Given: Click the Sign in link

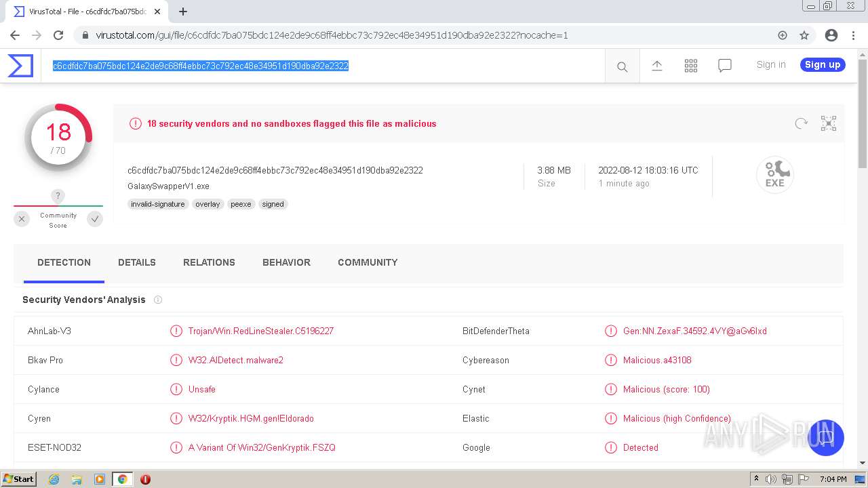Looking at the screenshot, I should [x=771, y=64].
